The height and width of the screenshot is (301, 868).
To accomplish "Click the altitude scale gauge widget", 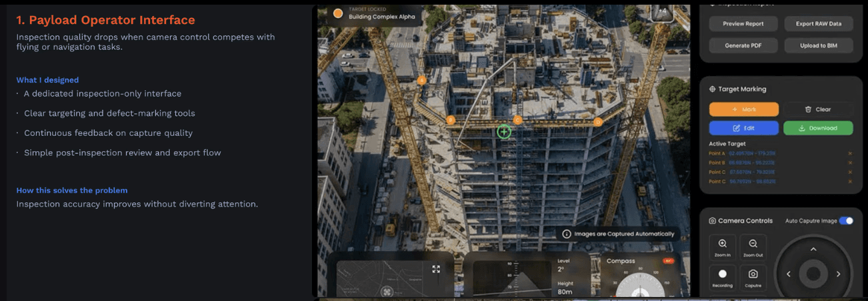I will click(x=511, y=278).
